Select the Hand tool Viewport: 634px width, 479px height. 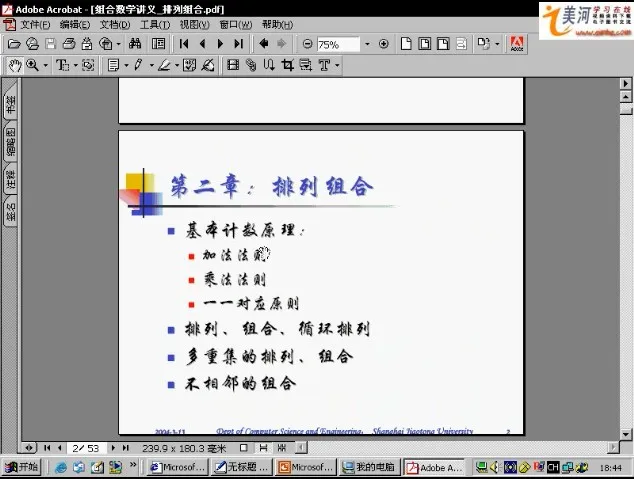point(15,65)
